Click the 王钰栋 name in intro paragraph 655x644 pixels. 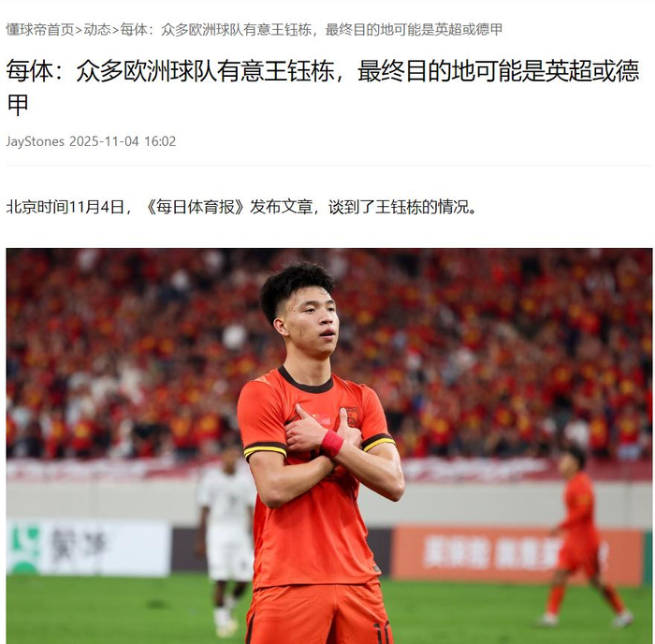399,207
